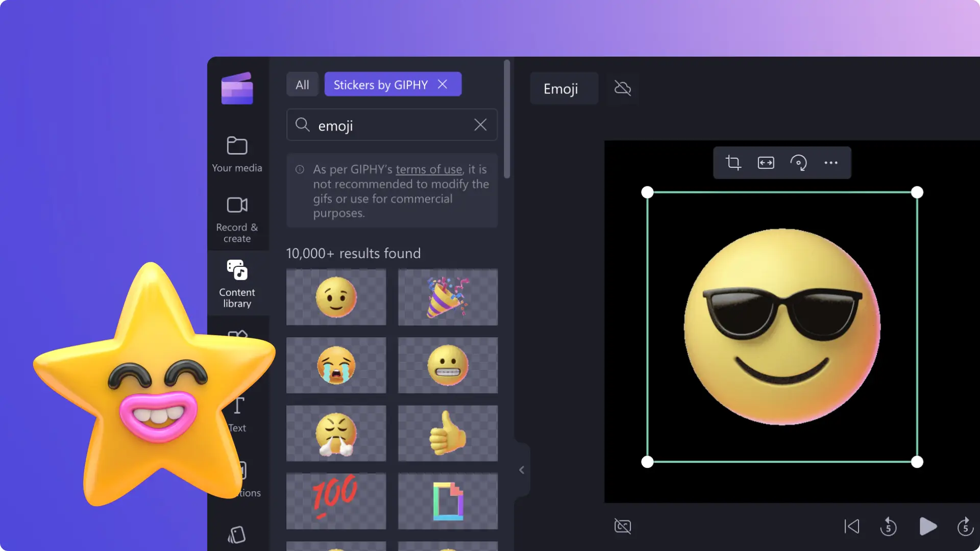Viewport: 980px width, 551px height.
Task: Click the collapse sidebar chevron button
Action: 521,469
